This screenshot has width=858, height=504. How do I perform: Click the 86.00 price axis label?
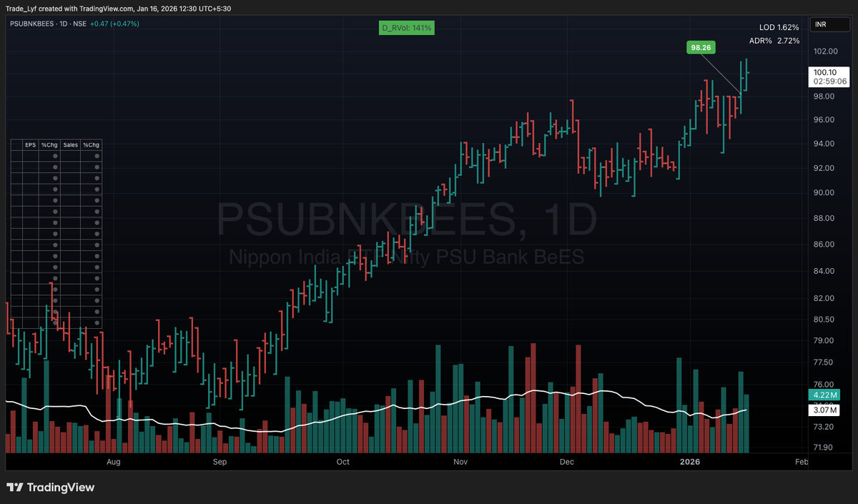coord(825,244)
